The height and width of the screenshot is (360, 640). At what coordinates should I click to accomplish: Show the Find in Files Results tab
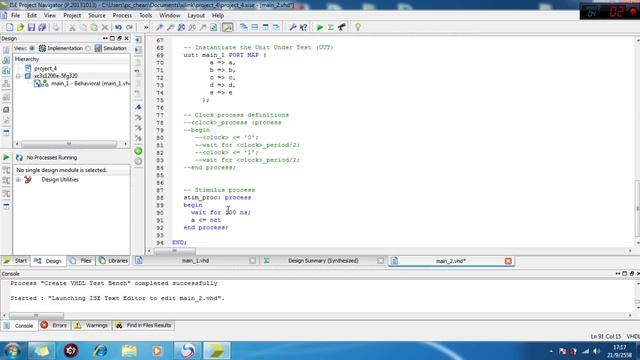click(144, 325)
